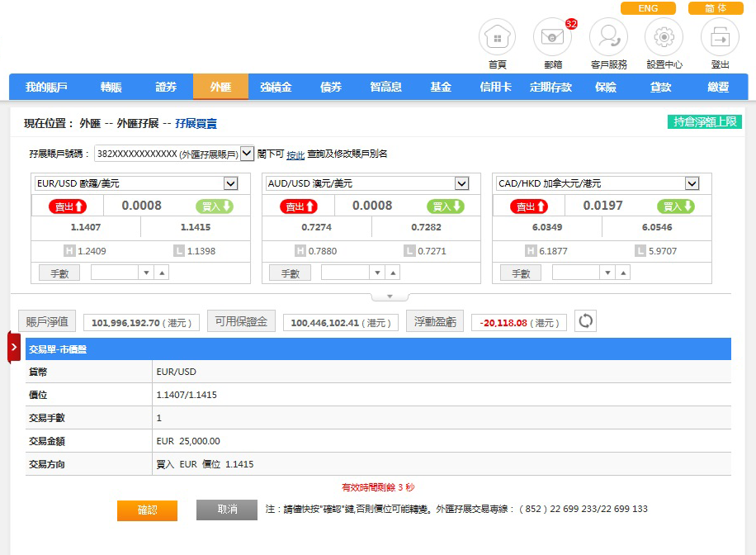Switch to the 證券 securities tab
The height and width of the screenshot is (555, 756).
pos(166,87)
